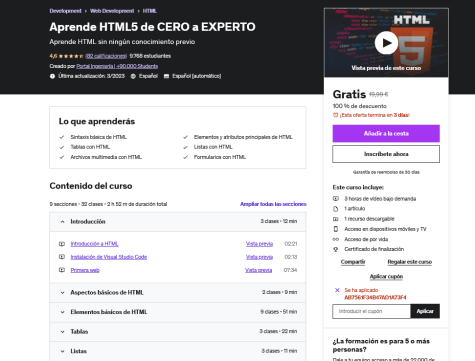Expand the Listas section
This screenshot has width=475, height=361.
point(178,351)
